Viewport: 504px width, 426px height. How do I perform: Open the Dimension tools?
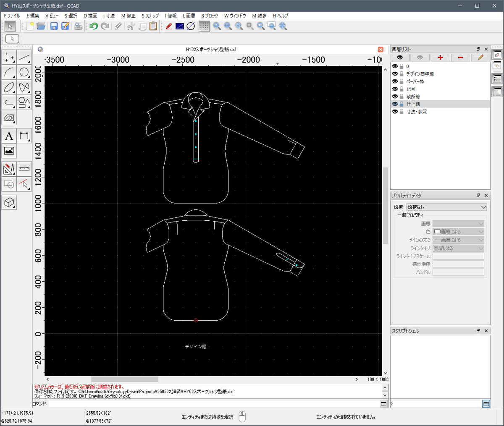[24, 136]
